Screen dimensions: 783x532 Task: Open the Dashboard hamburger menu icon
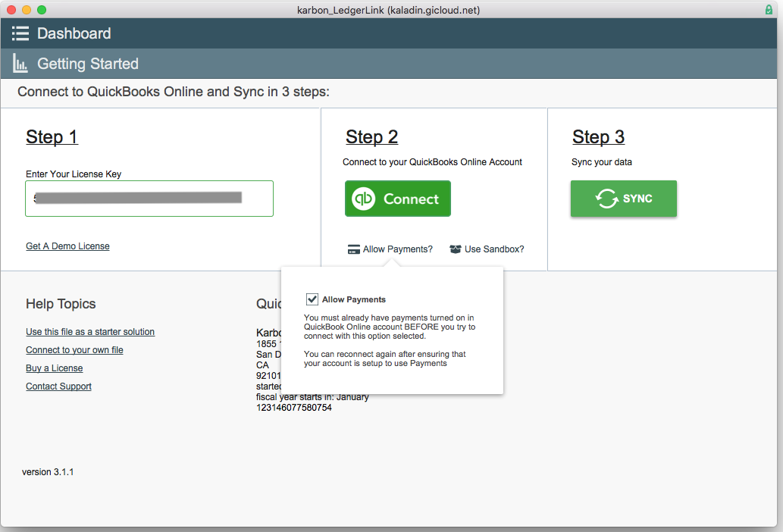[x=20, y=33]
